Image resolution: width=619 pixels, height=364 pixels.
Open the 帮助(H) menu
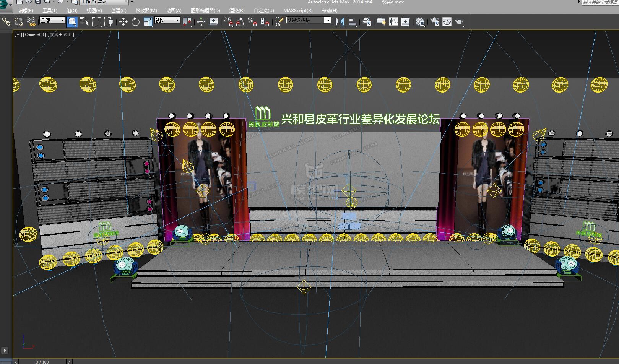[x=330, y=11]
